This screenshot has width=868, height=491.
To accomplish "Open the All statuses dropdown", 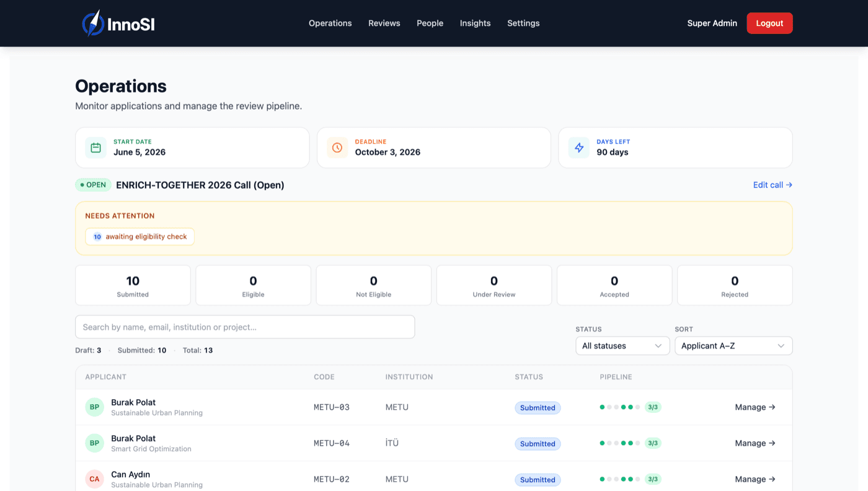I will (622, 346).
